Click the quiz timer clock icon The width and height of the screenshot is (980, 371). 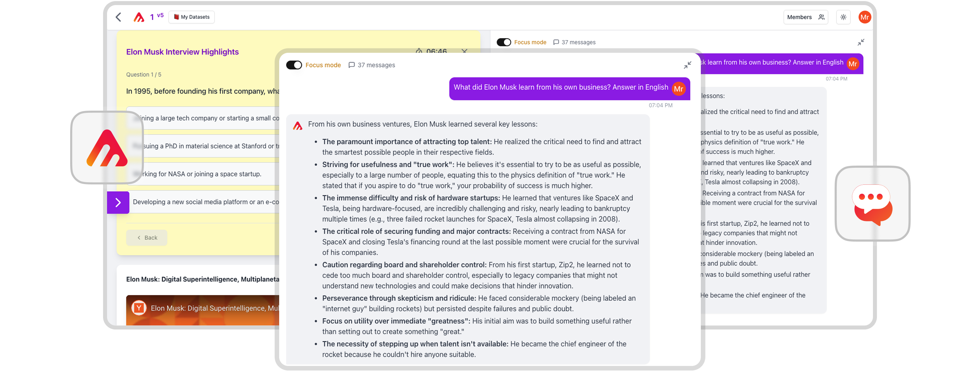click(419, 51)
